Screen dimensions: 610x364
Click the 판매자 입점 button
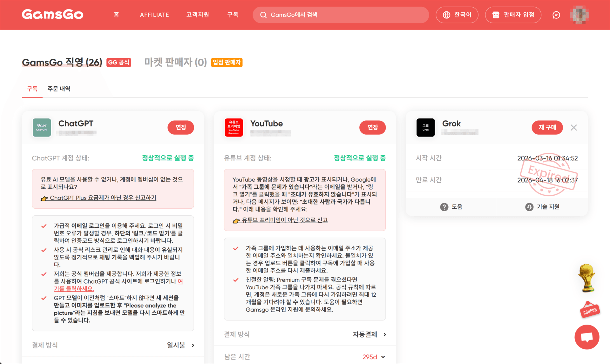pyautogui.click(x=513, y=15)
